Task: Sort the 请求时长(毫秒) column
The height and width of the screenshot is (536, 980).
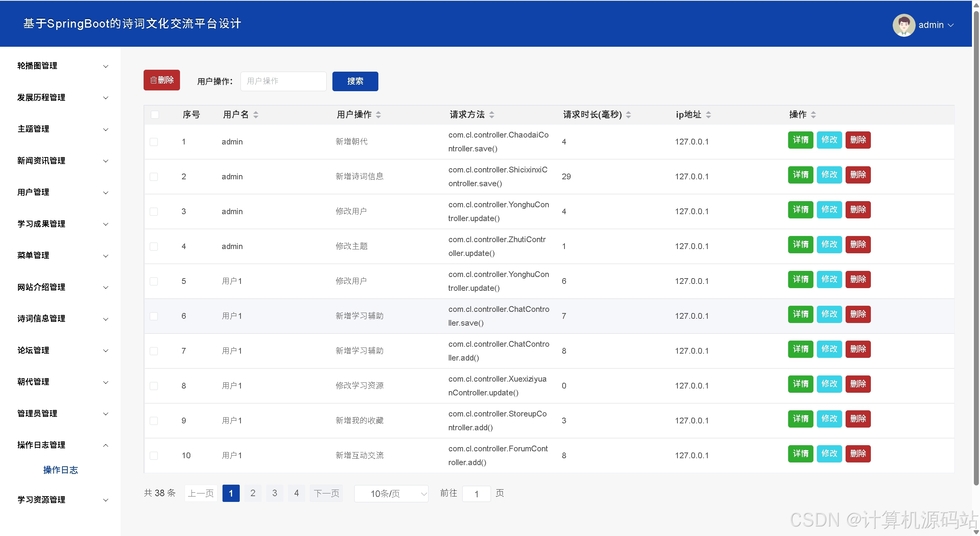Action: tap(628, 115)
